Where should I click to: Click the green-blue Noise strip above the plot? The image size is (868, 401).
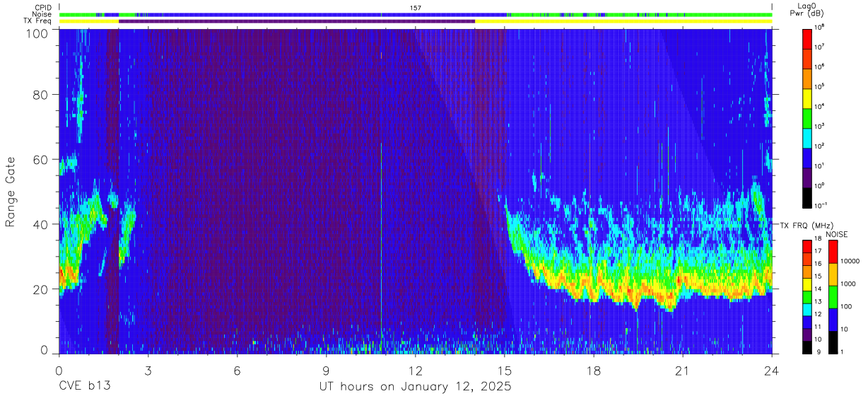click(416, 14)
